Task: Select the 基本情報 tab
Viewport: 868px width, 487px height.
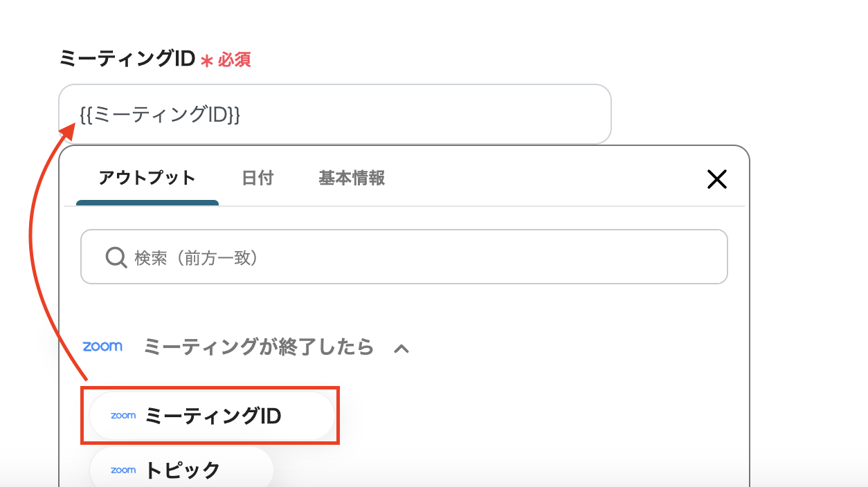Action: 352,178
